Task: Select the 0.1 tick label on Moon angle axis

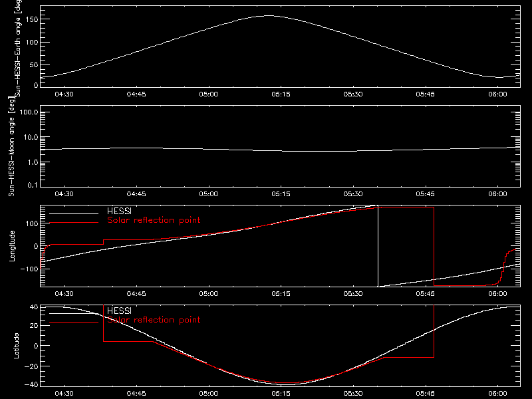Action: 33,186
